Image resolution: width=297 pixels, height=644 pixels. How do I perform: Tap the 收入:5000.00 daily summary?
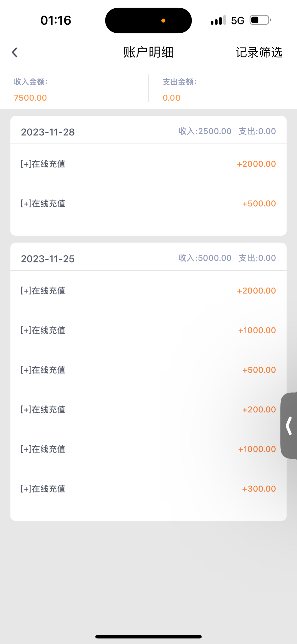click(205, 258)
